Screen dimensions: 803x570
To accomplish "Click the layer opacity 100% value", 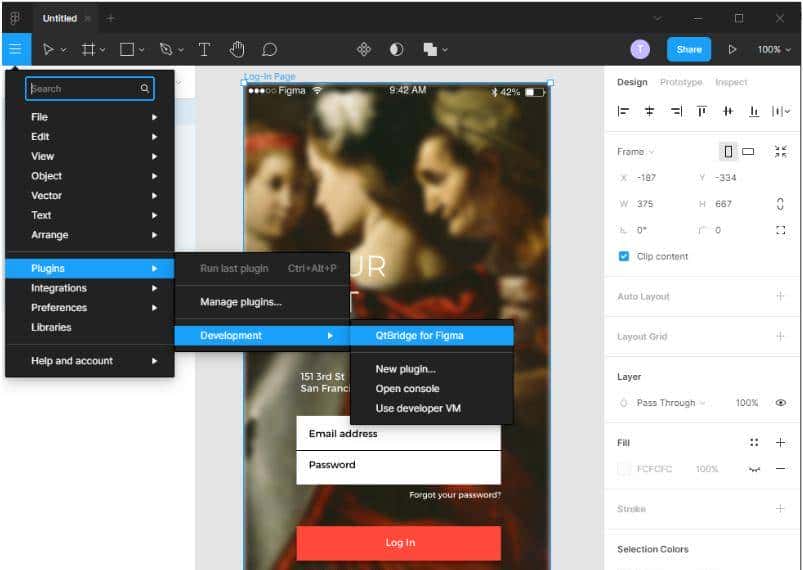I will tap(747, 403).
